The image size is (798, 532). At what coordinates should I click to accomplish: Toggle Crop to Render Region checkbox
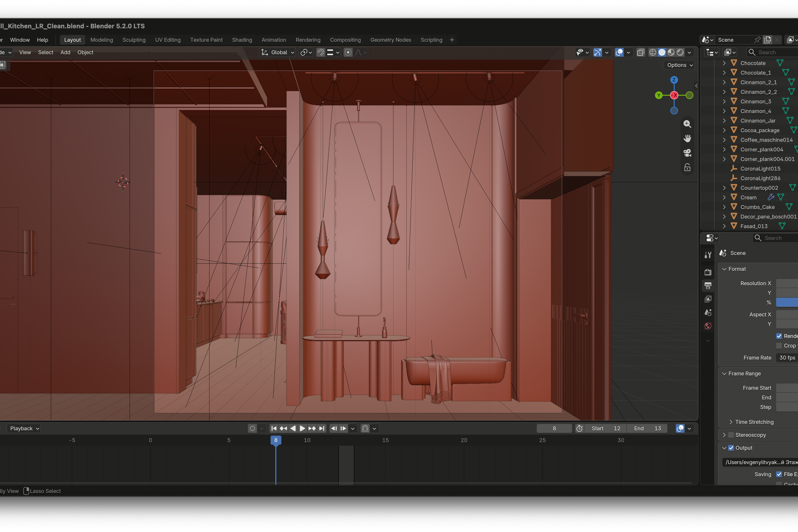click(x=779, y=346)
